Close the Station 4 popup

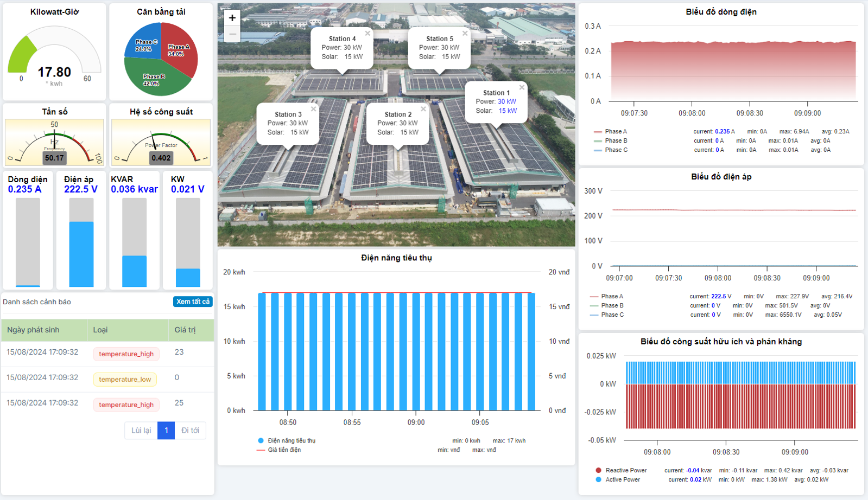[x=368, y=34]
